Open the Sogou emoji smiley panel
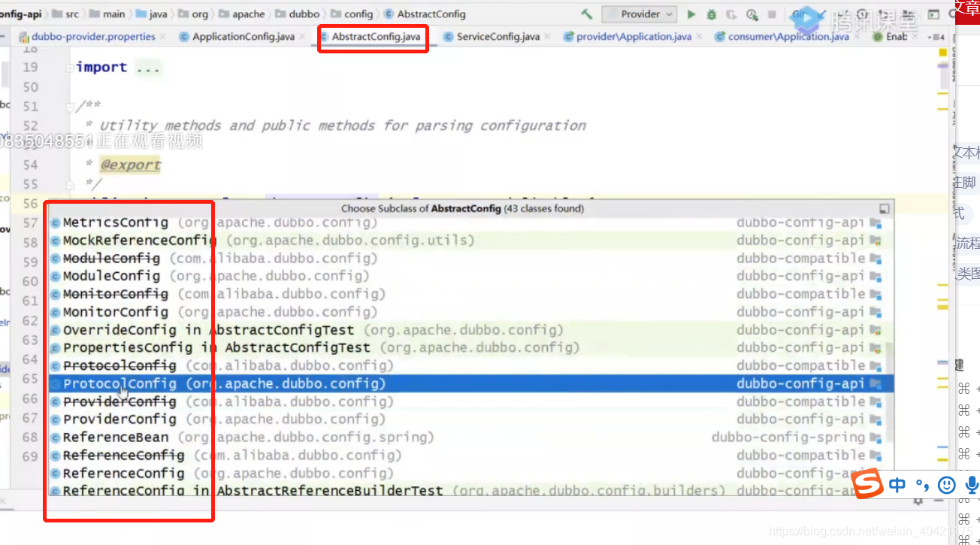Viewport: 980px width, 545px height. point(947,485)
